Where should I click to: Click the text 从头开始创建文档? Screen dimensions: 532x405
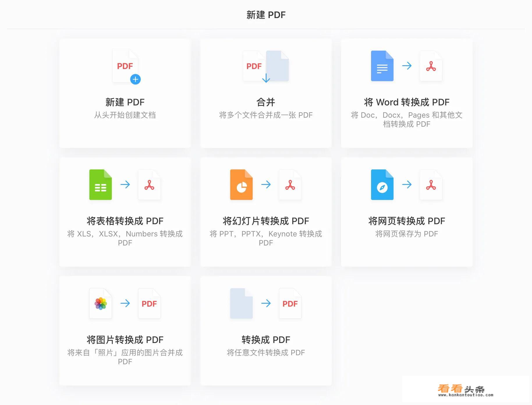click(x=125, y=115)
